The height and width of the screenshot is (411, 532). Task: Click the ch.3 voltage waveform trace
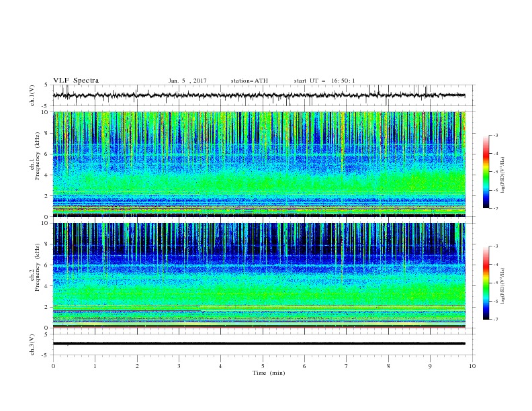(x=259, y=344)
